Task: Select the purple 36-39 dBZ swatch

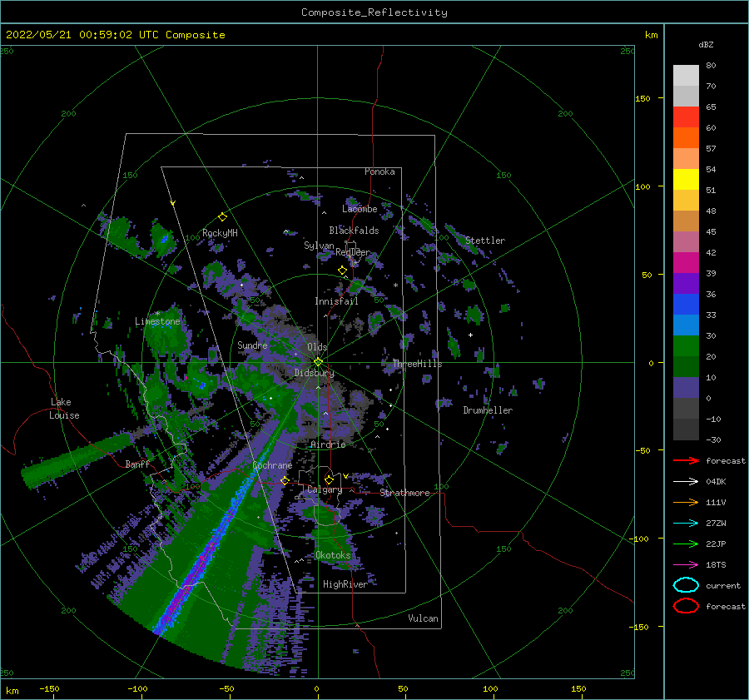Action: click(x=686, y=284)
